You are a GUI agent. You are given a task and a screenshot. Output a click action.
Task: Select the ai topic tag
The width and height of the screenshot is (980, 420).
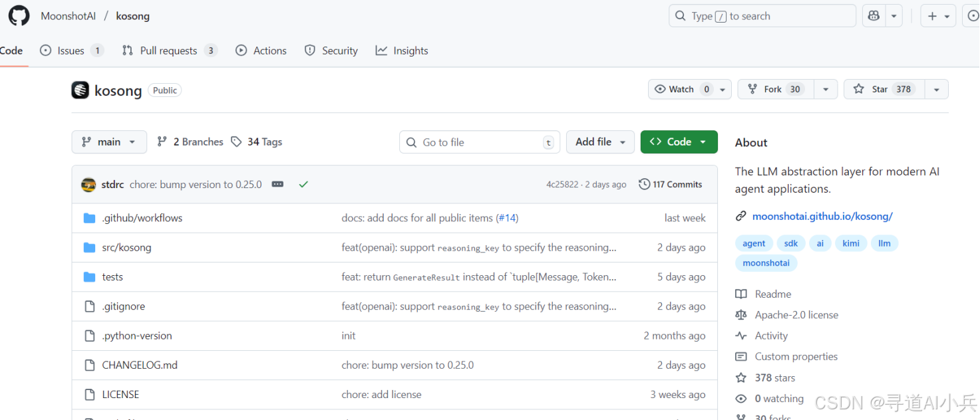820,243
